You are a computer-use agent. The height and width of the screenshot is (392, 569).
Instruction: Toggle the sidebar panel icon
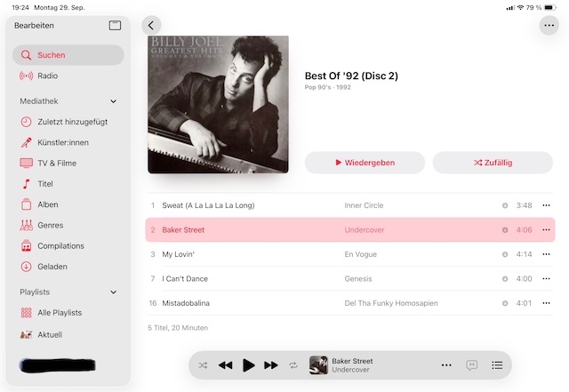[115, 26]
